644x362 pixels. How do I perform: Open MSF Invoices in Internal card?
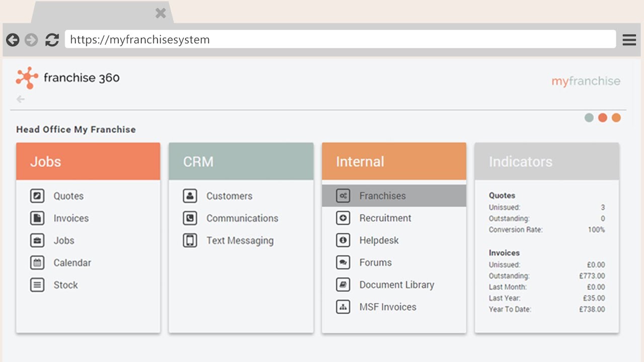pyautogui.click(x=388, y=307)
